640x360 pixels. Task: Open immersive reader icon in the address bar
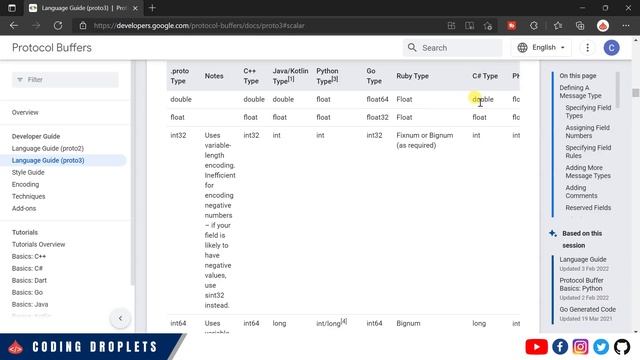click(469, 25)
